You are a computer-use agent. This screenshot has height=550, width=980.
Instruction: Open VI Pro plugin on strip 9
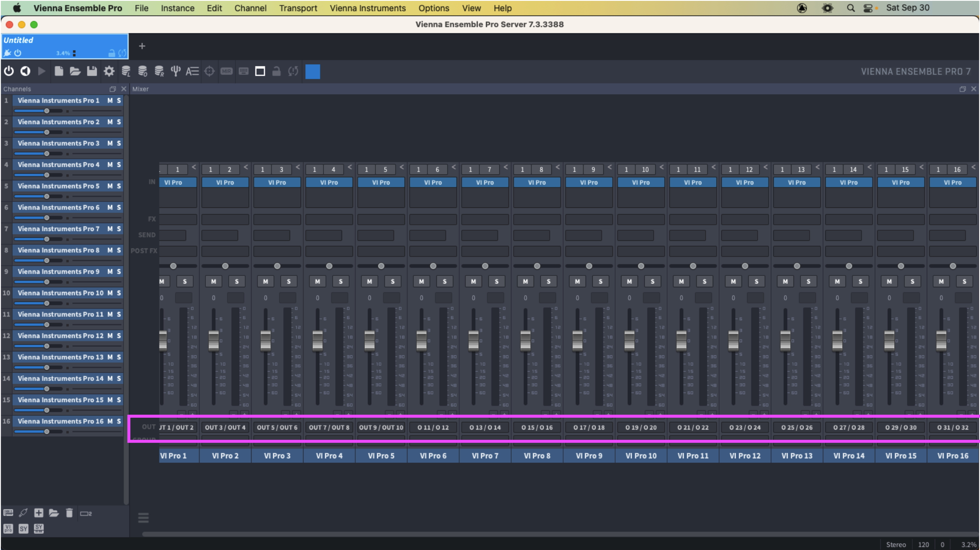[x=589, y=182]
